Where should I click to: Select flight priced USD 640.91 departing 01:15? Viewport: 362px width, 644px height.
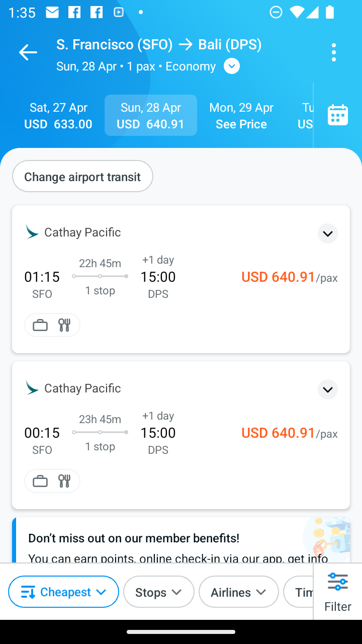click(x=181, y=279)
